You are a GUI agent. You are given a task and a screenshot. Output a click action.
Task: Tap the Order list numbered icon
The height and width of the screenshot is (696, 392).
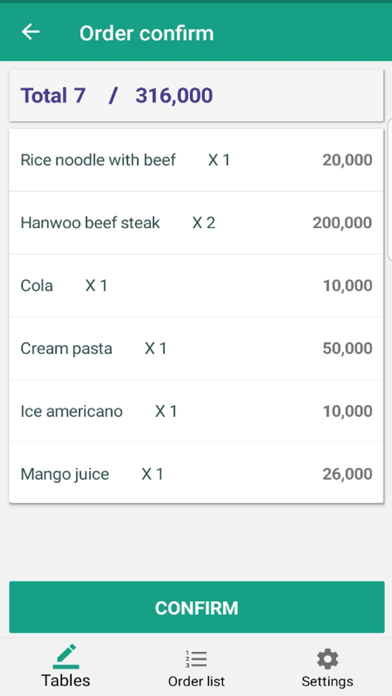click(196, 659)
